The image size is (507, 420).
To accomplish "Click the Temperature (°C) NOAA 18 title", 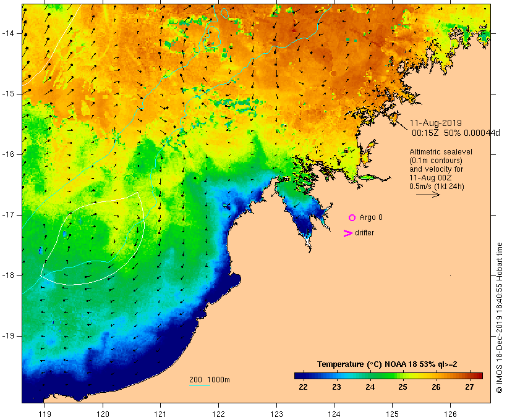I will coord(387,364).
